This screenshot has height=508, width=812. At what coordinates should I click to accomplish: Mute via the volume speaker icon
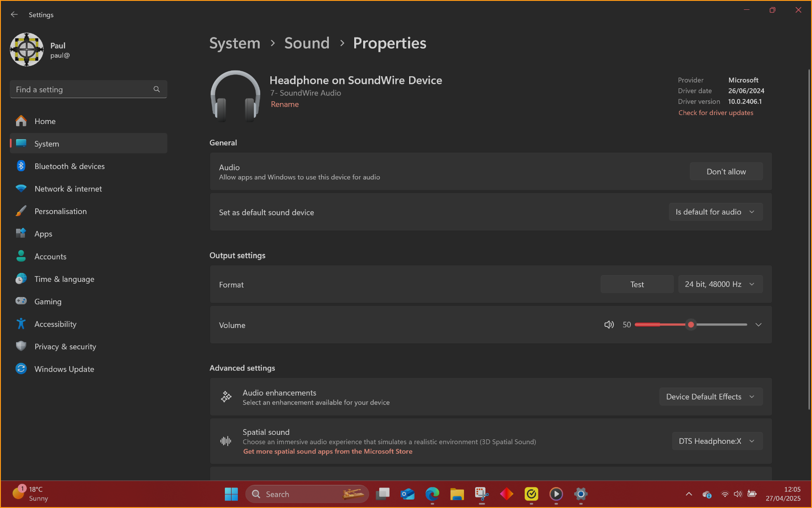coord(609,325)
